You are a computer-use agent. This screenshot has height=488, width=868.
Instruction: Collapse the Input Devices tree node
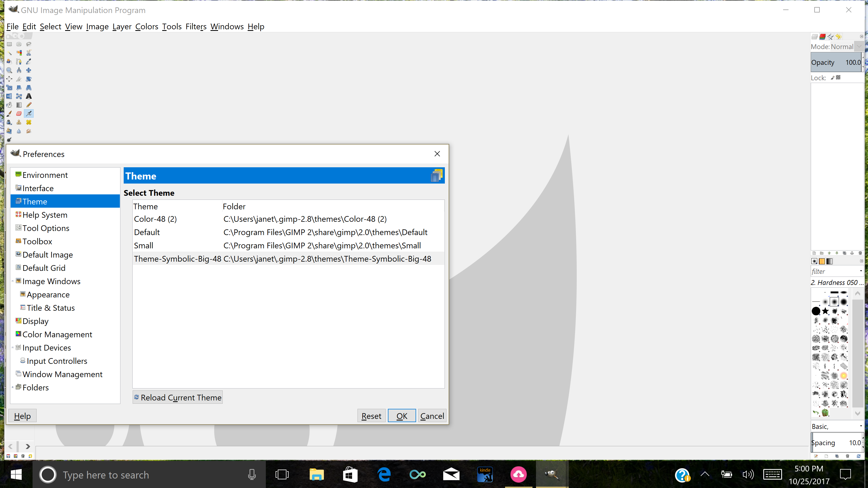[x=13, y=348]
